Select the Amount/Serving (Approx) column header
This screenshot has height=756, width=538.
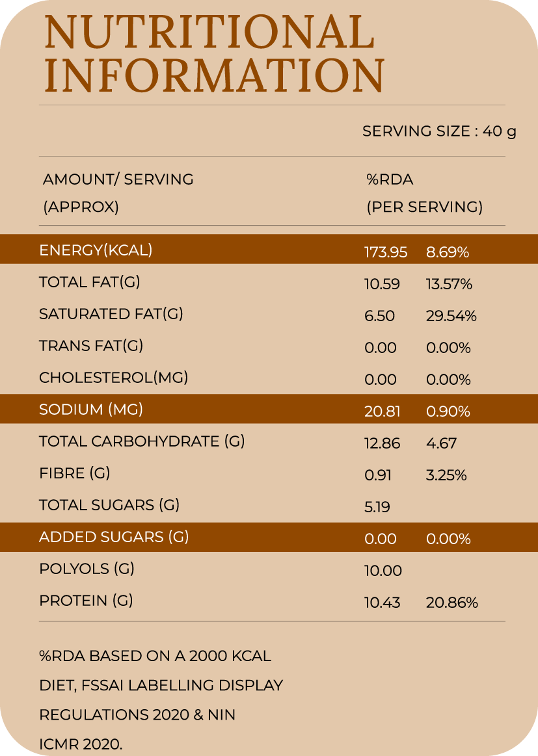pyautogui.click(x=118, y=193)
